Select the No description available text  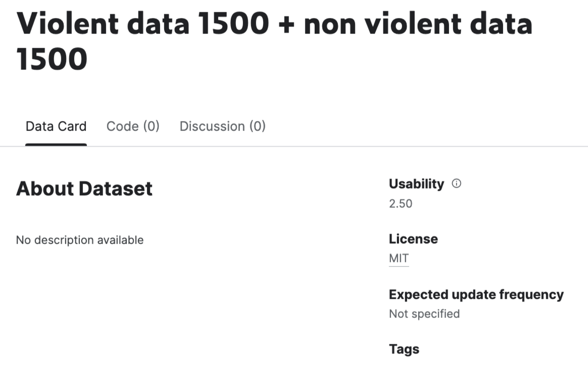coord(80,240)
